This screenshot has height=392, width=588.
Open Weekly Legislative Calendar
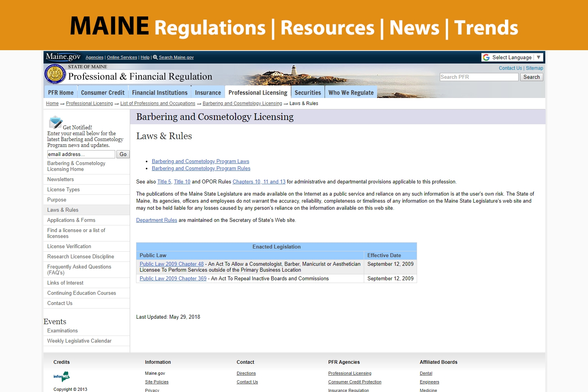tap(87, 341)
